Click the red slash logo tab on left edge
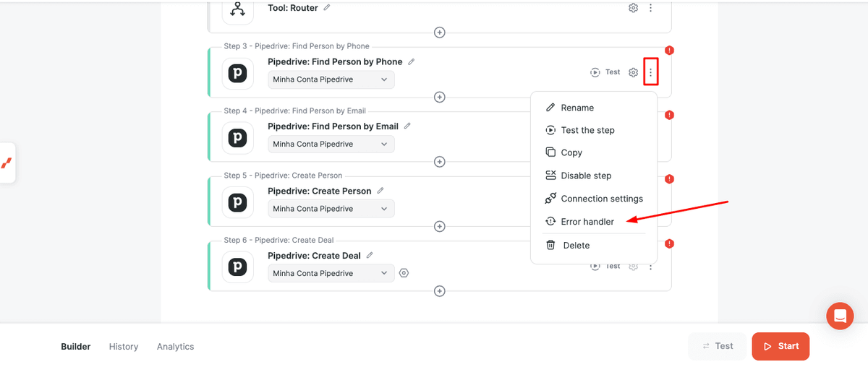868x367 pixels. coord(7,163)
